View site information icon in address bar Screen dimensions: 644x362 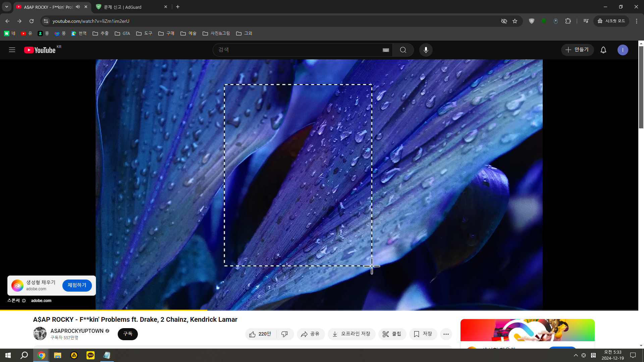tap(46, 21)
